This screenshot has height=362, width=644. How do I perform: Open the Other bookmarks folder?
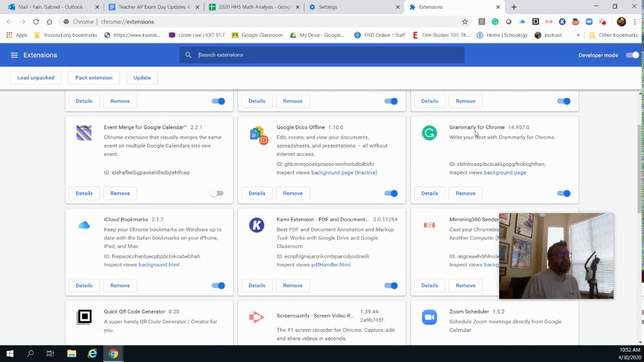[x=613, y=35]
